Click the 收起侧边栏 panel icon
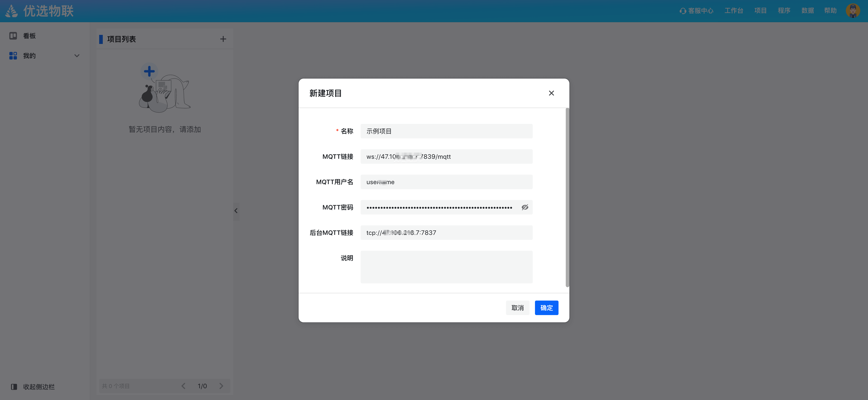Viewport: 868px width, 400px height. [x=14, y=387]
